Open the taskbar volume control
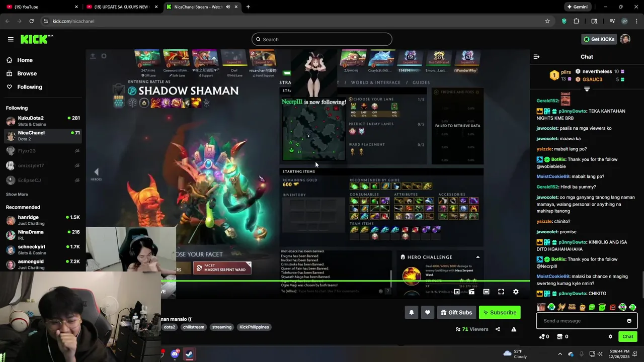 coord(600,354)
